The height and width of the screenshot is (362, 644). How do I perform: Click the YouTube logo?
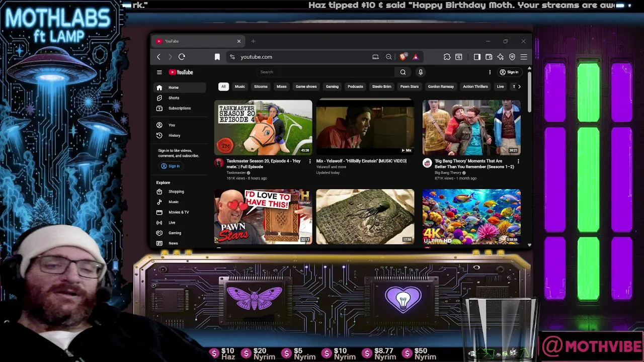tap(181, 72)
